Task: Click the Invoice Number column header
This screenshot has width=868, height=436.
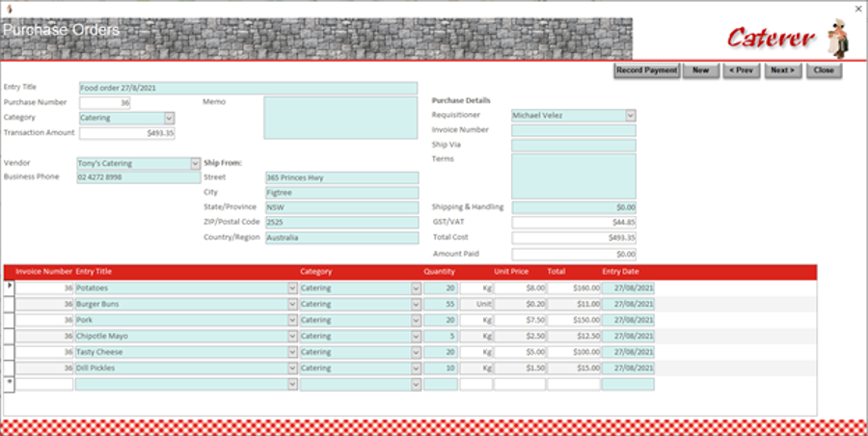Action: pos(43,272)
